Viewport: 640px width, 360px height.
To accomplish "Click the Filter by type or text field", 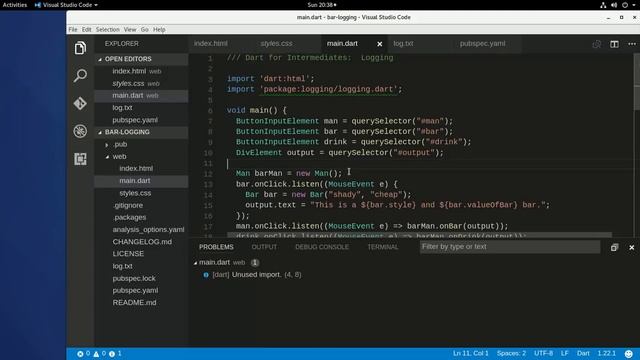I will coord(510,247).
